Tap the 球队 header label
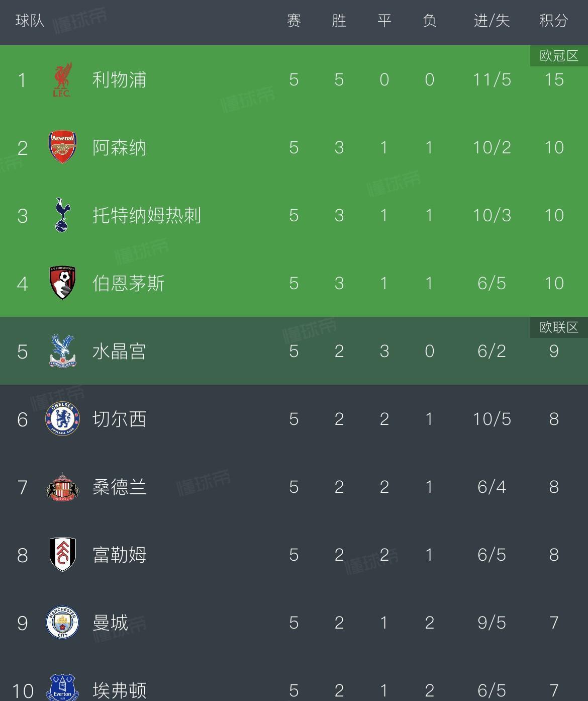This screenshot has width=588, height=701. tap(30, 21)
